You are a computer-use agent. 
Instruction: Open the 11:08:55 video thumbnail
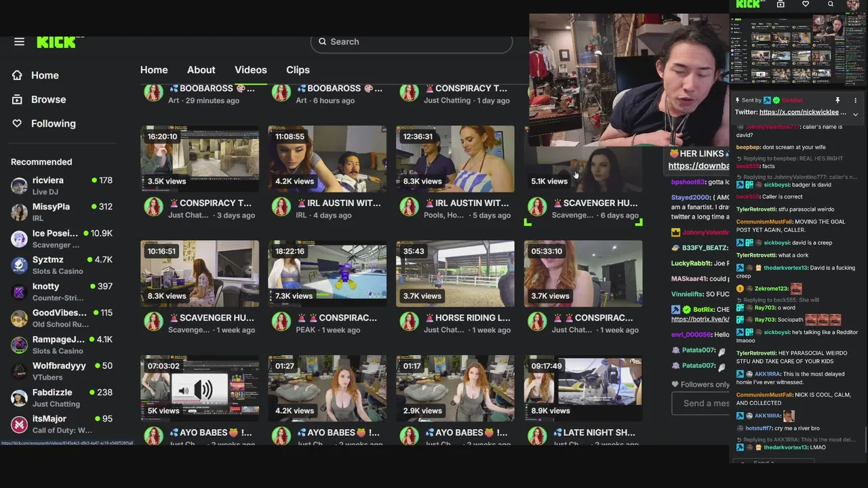328,159
